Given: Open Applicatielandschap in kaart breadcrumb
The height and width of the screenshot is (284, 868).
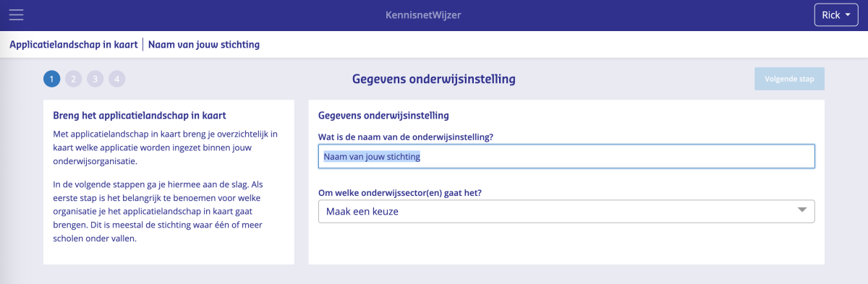Looking at the screenshot, I should click(74, 44).
